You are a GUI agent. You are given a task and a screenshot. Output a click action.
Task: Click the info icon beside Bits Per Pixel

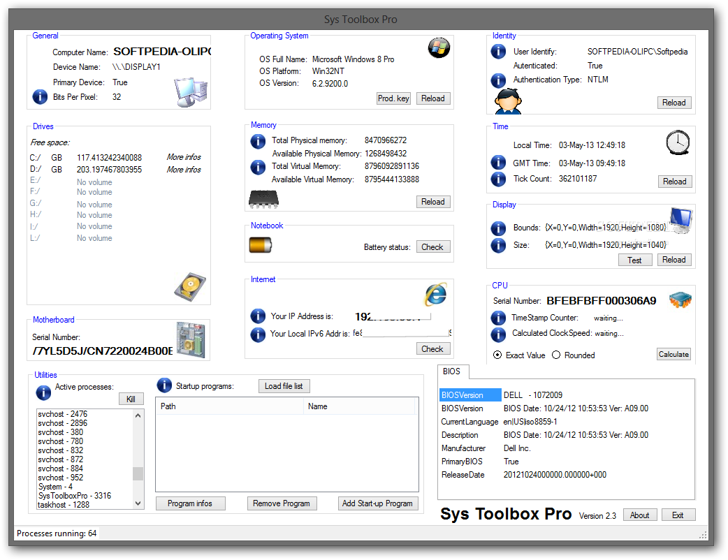coord(40,97)
